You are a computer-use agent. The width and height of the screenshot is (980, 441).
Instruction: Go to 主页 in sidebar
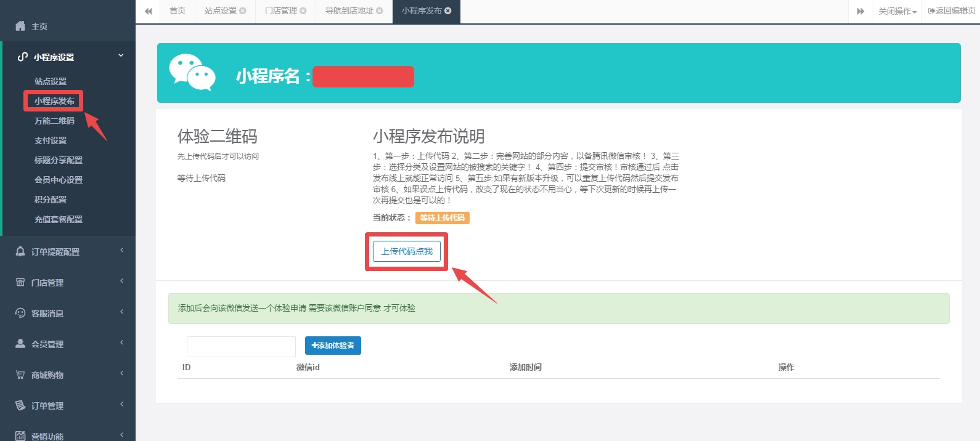[x=39, y=26]
